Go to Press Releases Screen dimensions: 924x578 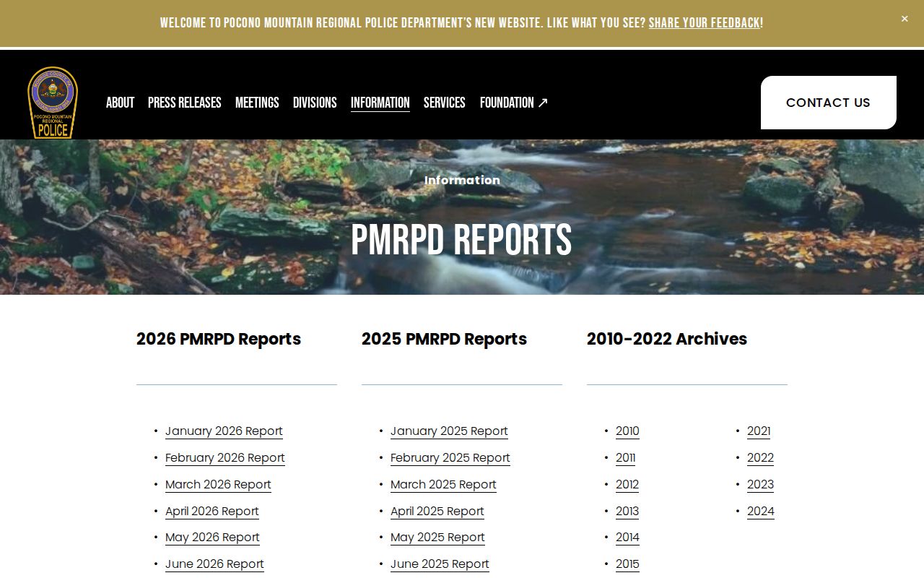pyautogui.click(x=185, y=103)
